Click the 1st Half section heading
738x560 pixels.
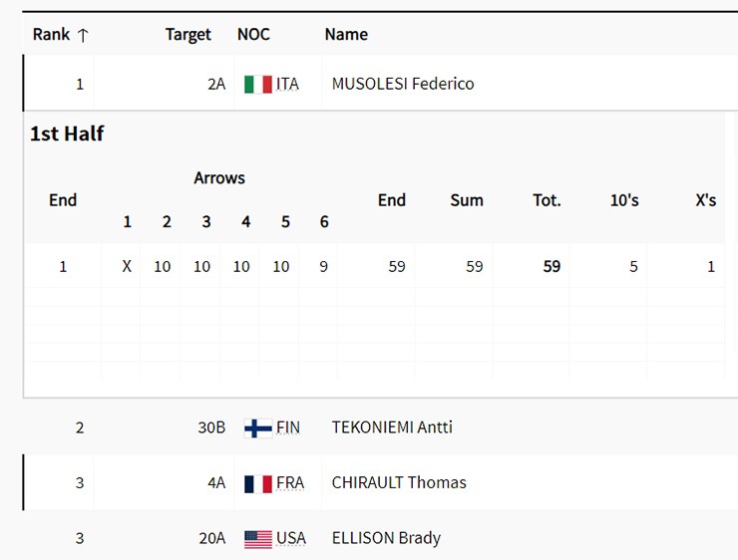coord(67,134)
